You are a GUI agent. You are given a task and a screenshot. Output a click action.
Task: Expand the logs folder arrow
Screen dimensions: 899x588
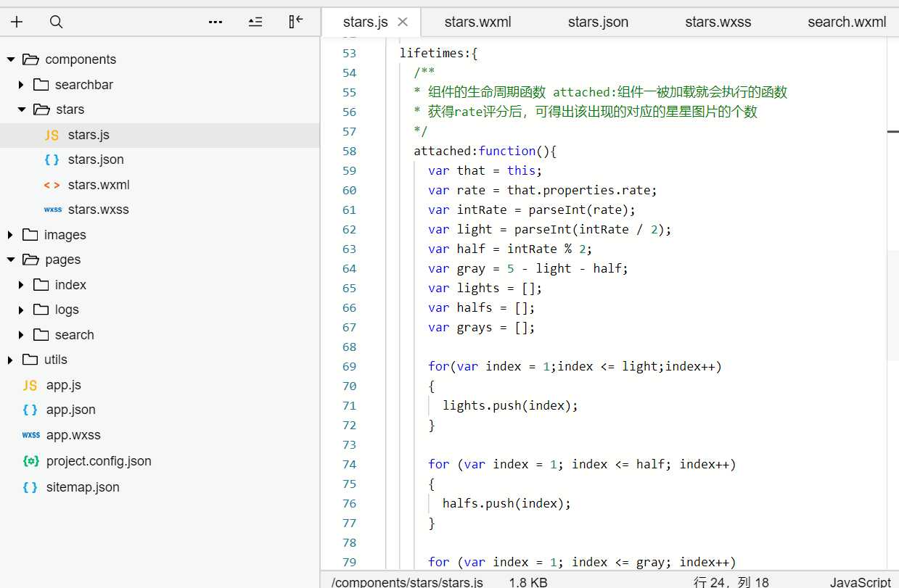click(22, 310)
